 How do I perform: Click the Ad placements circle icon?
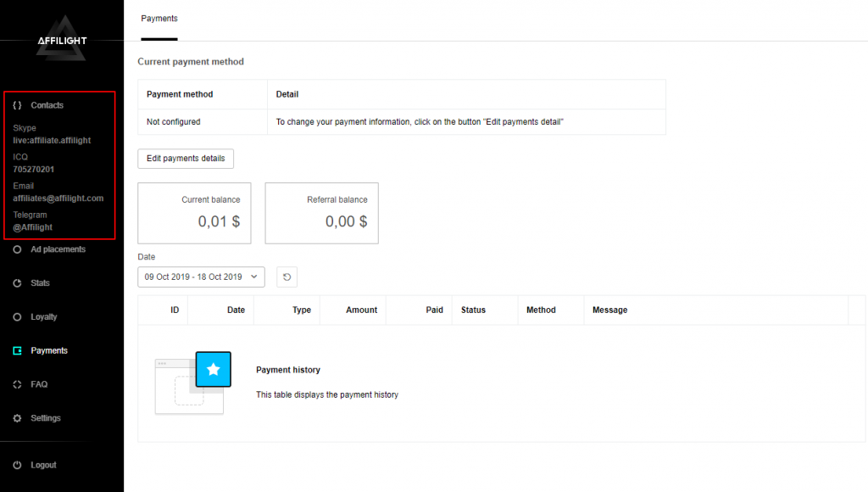(17, 249)
